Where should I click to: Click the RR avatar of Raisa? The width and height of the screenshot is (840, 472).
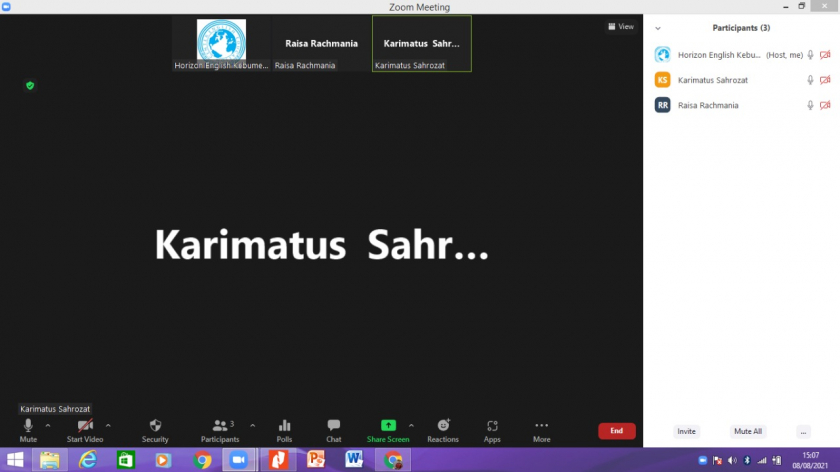[663, 105]
